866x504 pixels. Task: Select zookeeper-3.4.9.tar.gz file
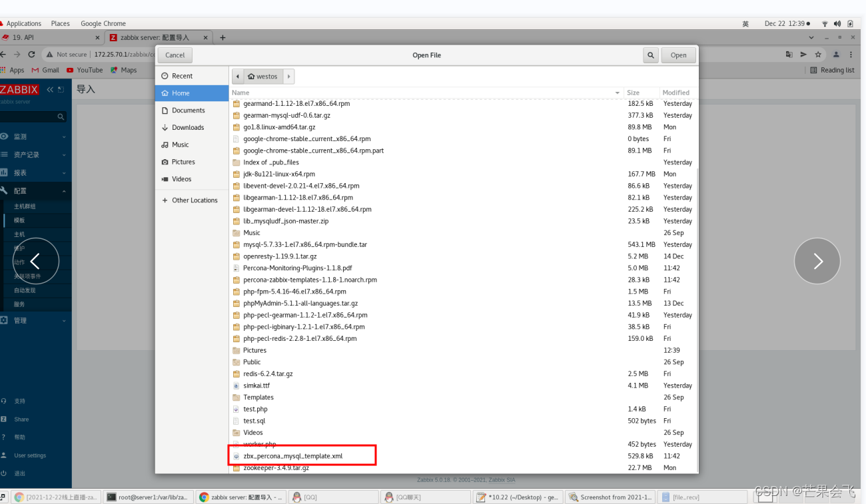[464, 468]
